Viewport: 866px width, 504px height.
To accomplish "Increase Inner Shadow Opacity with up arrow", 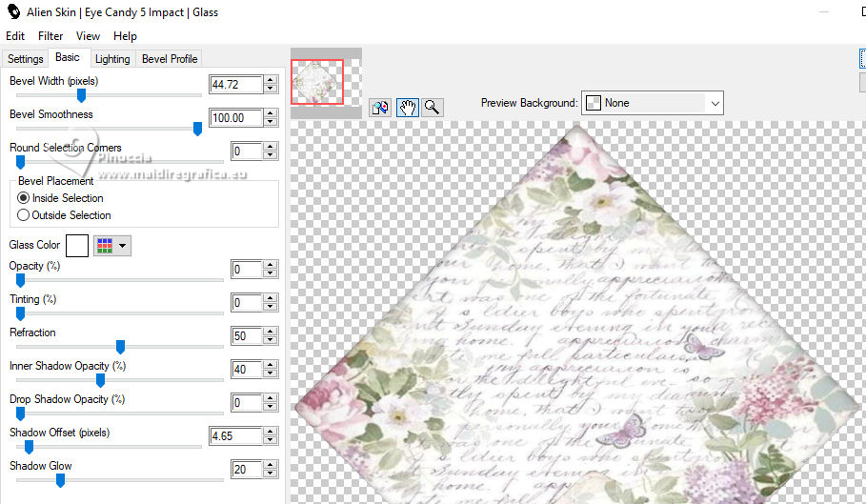I will [x=271, y=365].
